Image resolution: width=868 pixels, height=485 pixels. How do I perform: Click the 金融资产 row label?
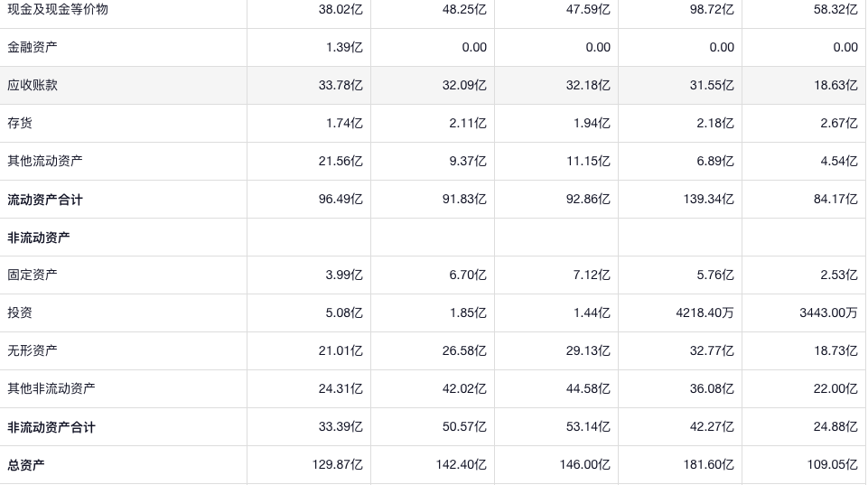point(33,48)
